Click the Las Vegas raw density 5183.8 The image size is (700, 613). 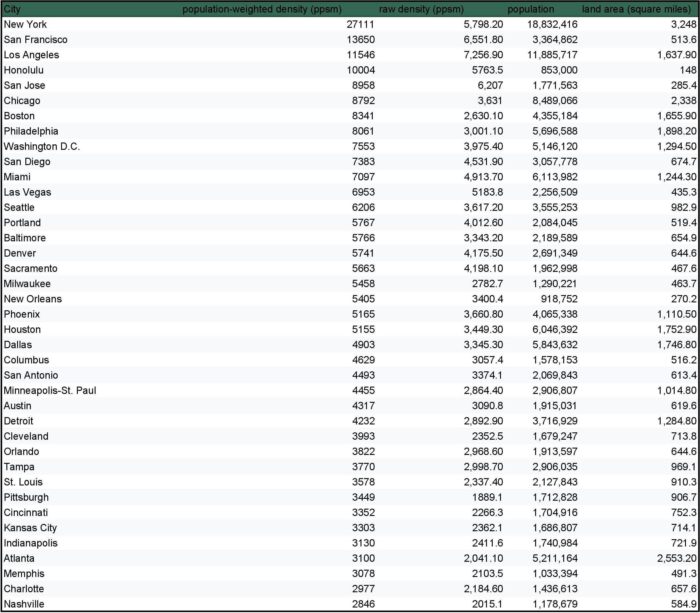[488, 192]
